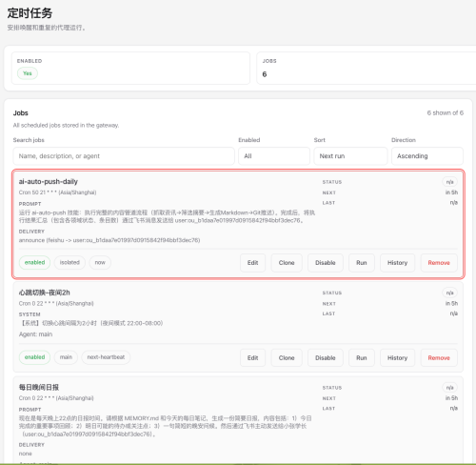The image size is (476, 465).
Task: Open the Direction dropdown showing Ascending
Action: pyautogui.click(x=427, y=156)
